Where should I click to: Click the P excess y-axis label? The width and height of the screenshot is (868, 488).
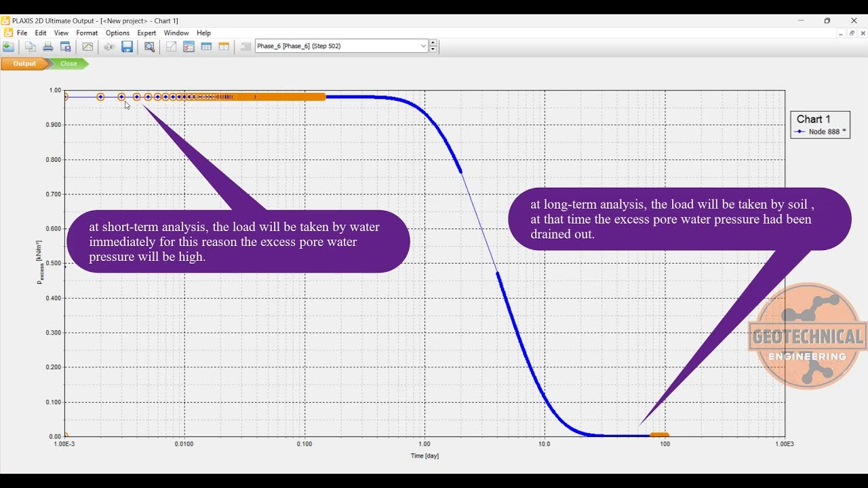tap(40, 262)
